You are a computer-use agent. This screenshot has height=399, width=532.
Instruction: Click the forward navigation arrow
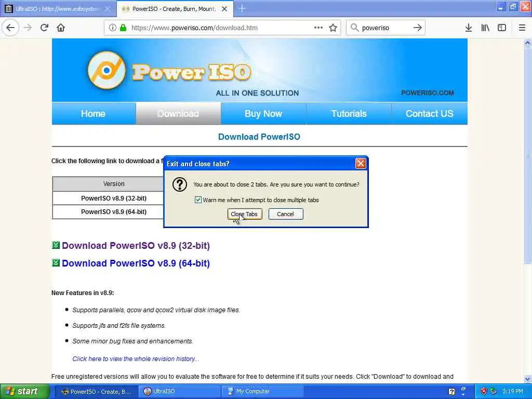click(x=28, y=28)
